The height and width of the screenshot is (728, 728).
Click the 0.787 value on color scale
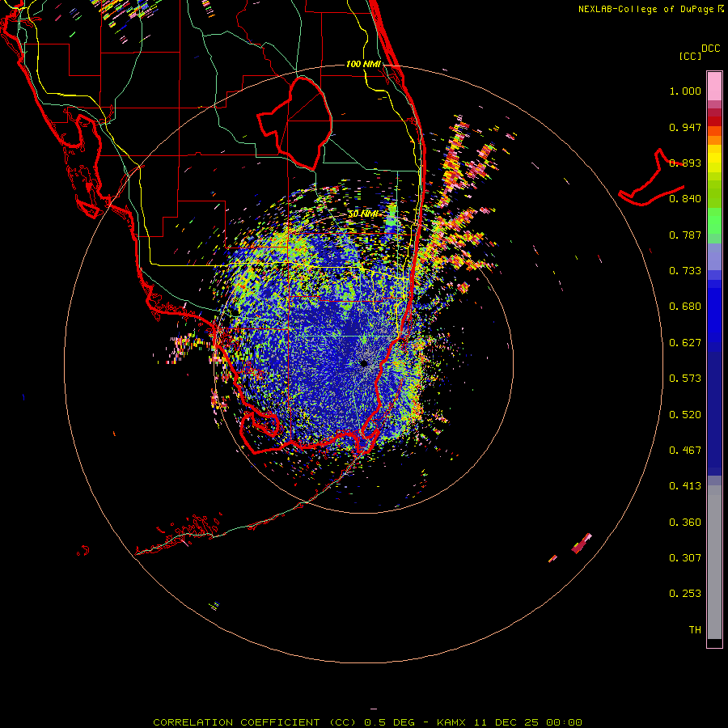point(685,235)
